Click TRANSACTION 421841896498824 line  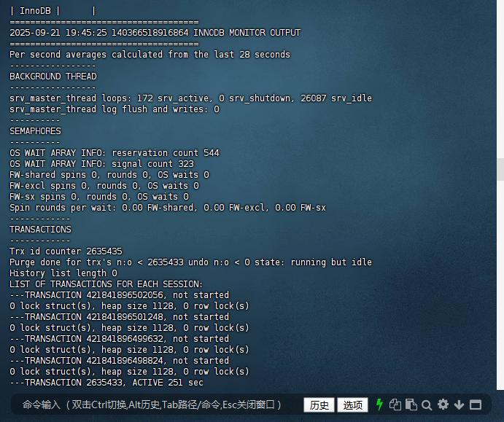[x=119, y=360]
